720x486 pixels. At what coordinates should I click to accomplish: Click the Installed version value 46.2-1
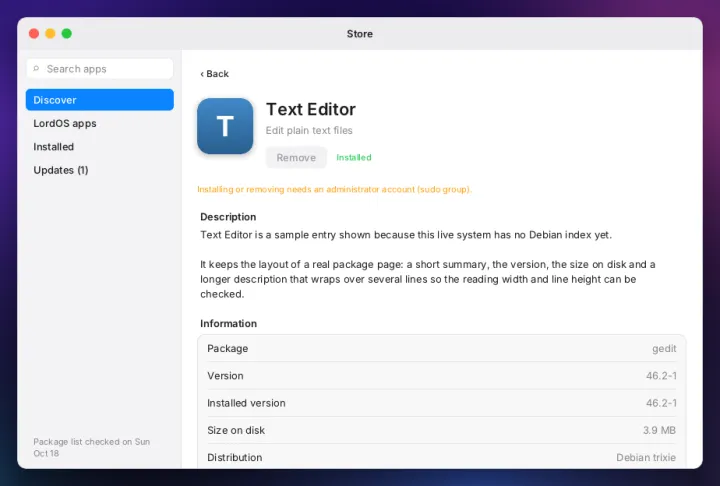(661, 403)
